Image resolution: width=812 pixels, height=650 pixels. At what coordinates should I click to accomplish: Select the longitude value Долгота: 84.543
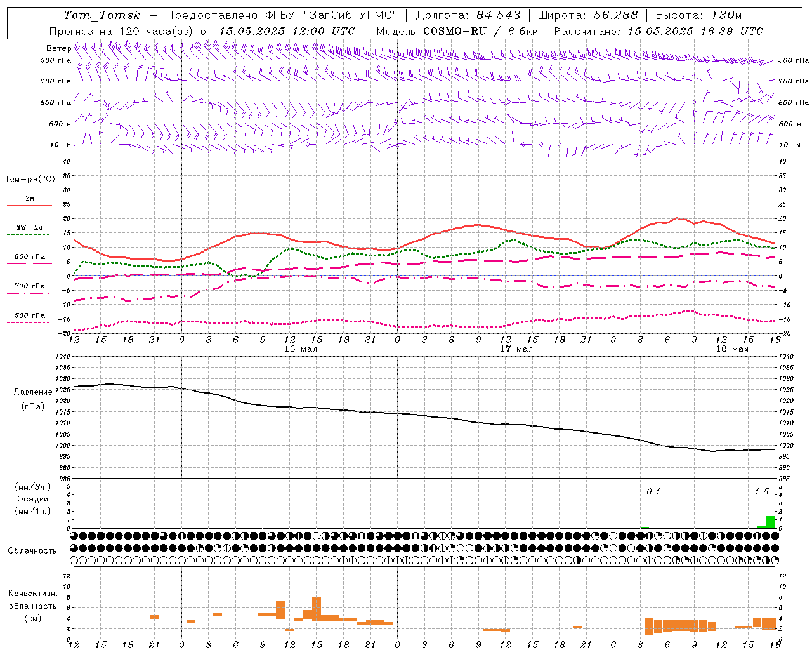(468, 15)
